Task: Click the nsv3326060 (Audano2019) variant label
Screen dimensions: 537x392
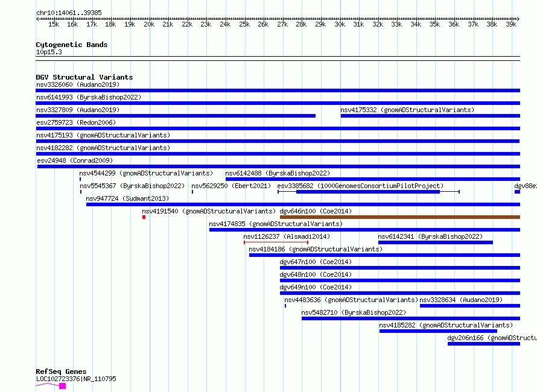Action: 78,84
